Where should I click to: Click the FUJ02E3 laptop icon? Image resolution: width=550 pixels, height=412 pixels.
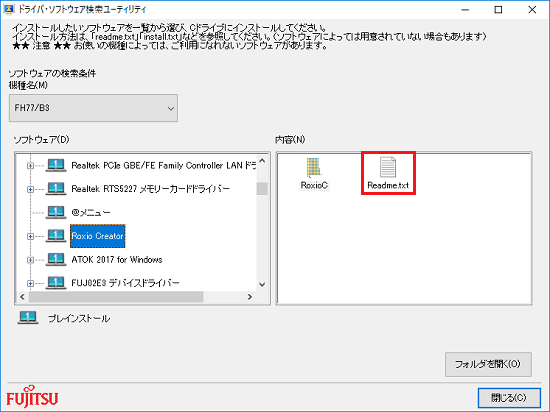pyautogui.click(x=56, y=283)
